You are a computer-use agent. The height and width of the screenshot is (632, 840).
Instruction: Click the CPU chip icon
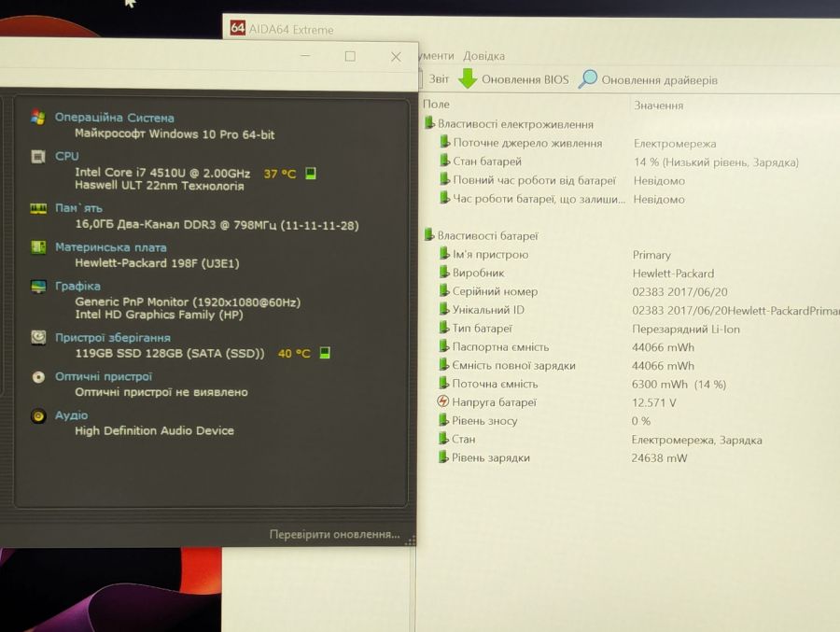point(38,157)
